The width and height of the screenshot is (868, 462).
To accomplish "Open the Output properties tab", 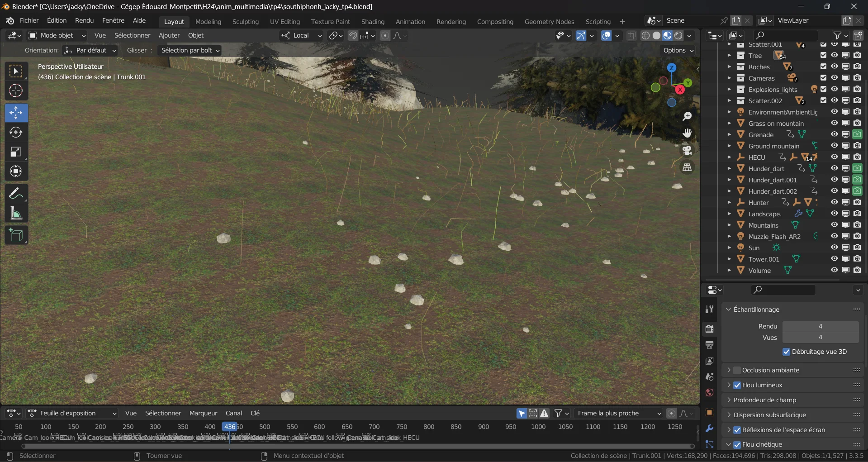I will (x=710, y=345).
